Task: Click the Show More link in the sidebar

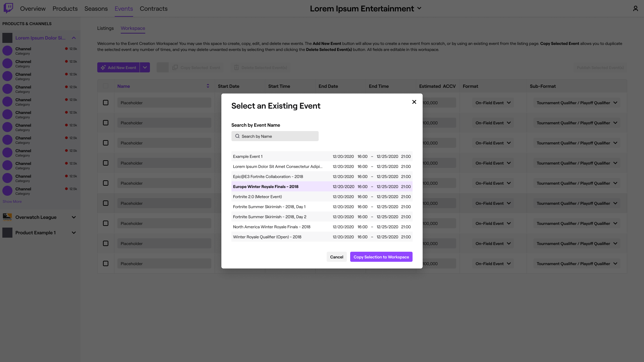Action: coord(12,201)
